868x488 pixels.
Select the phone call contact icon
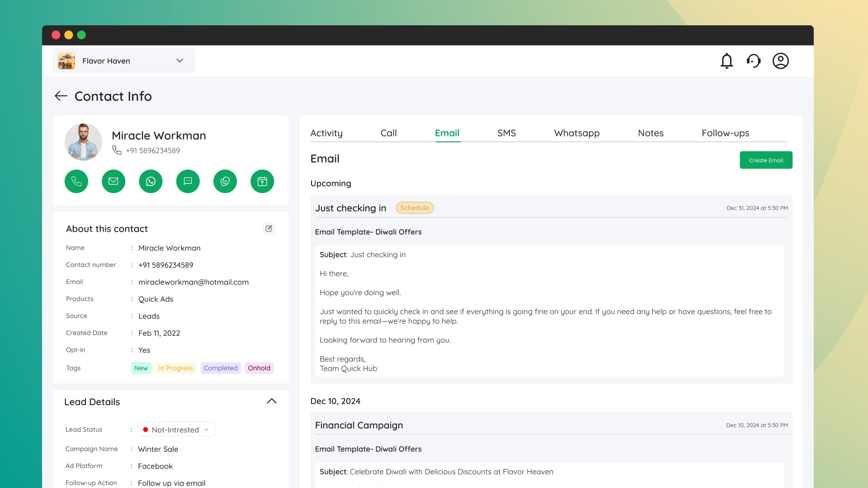tap(76, 181)
